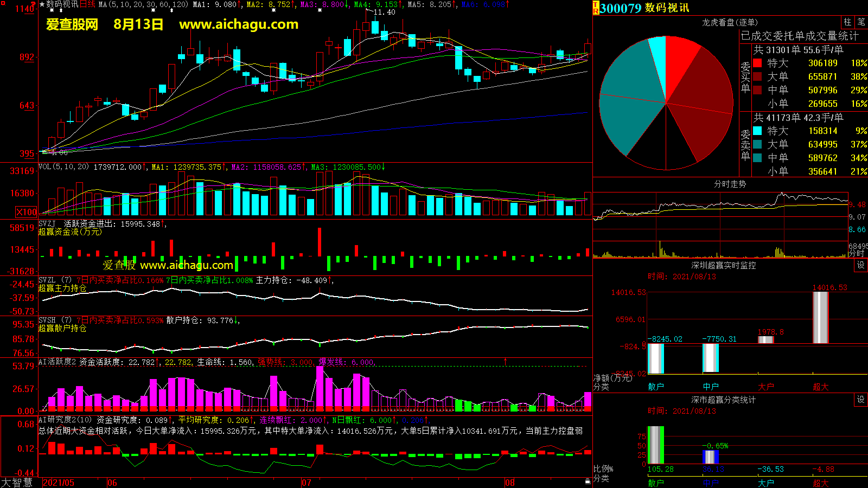Switch period via the red 日线 label
The image size is (868, 488).
point(87,4)
